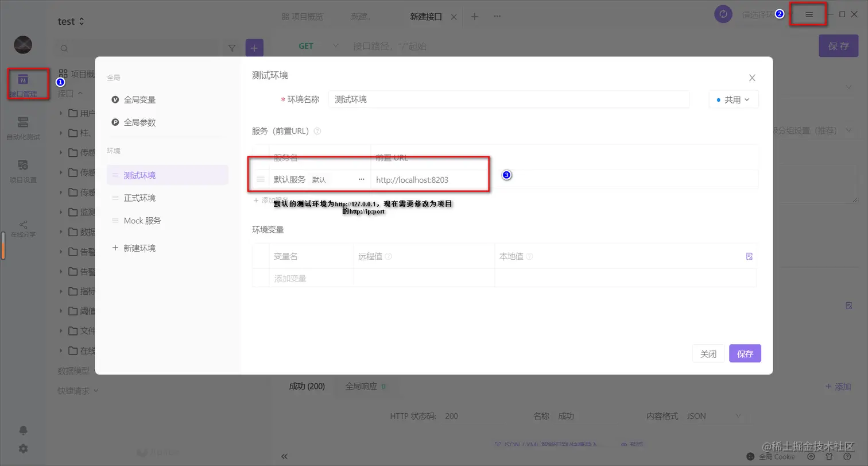Click bulk edit icon in 环境变量 table header
The height and width of the screenshot is (466, 868).
749,256
